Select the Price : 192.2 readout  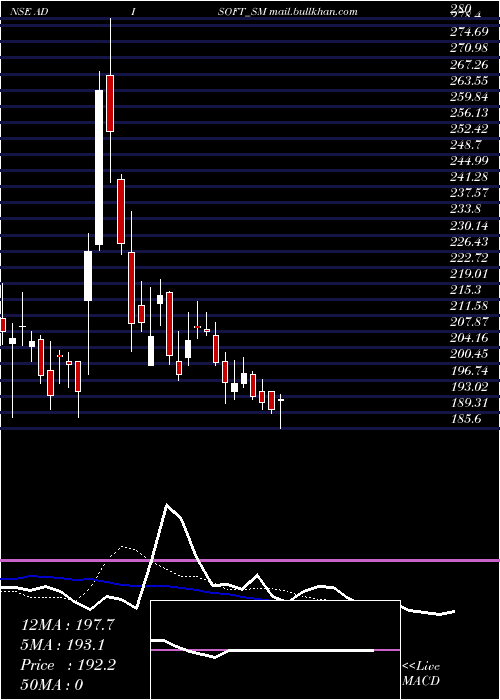(68, 665)
